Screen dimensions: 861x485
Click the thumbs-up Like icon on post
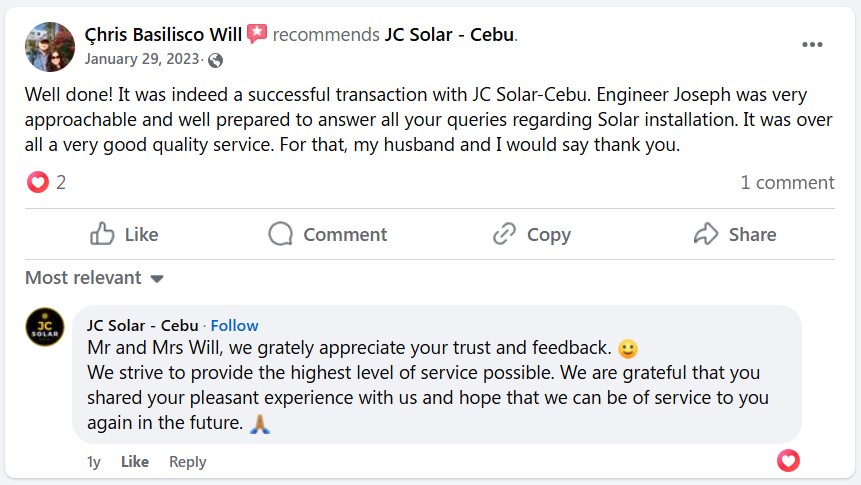click(102, 234)
